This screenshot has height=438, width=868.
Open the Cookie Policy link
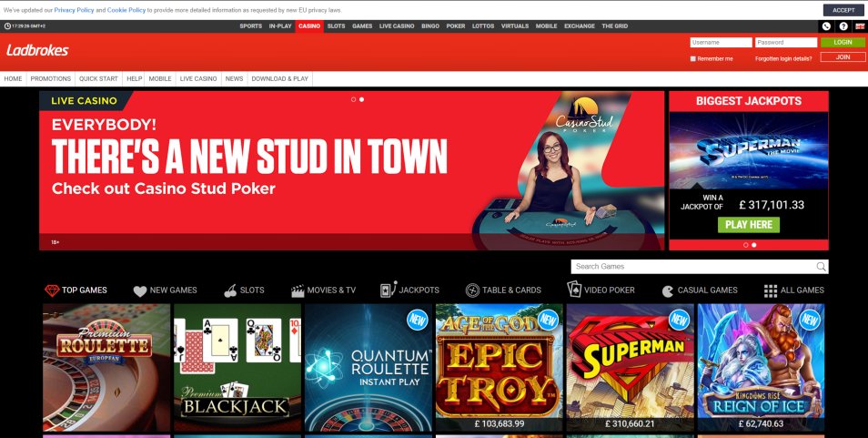click(x=126, y=10)
